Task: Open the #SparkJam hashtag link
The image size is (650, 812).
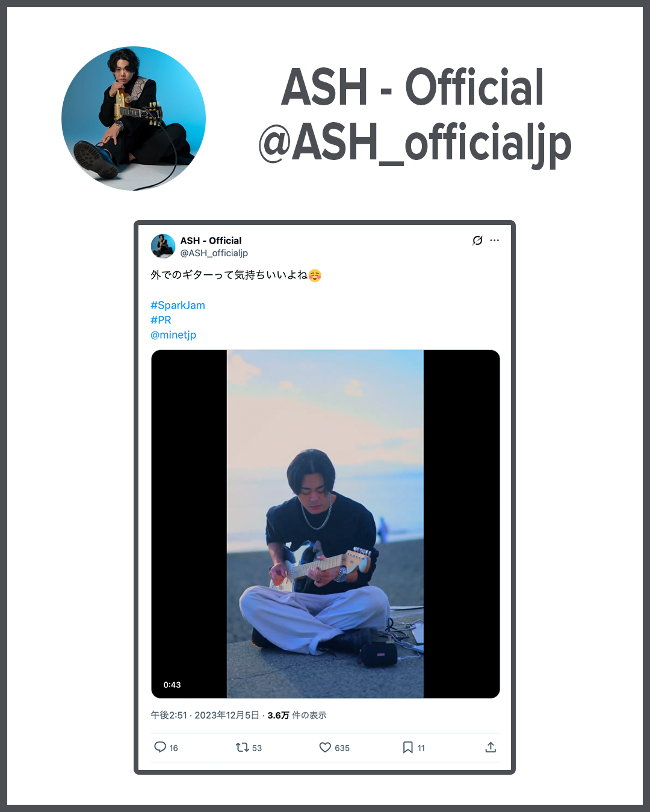Action: tap(178, 305)
